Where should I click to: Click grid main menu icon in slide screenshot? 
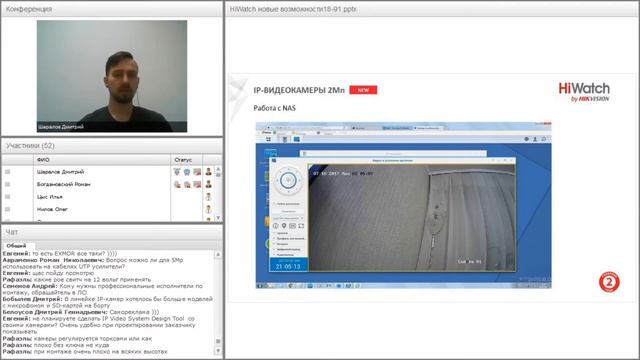[268, 139]
